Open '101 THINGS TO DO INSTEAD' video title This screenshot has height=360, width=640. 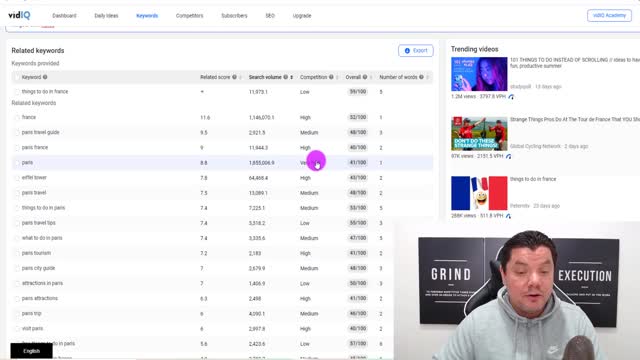575,63
